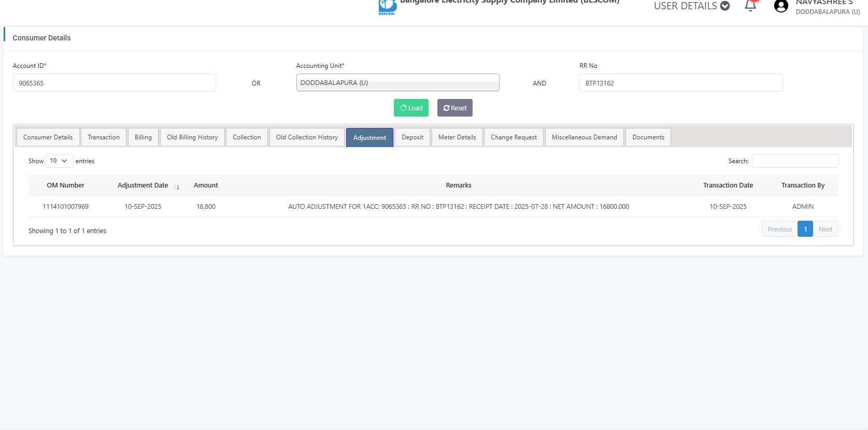The width and height of the screenshot is (868, 430).
Task: Focus the Account ID input field
Action: point(114,83)
